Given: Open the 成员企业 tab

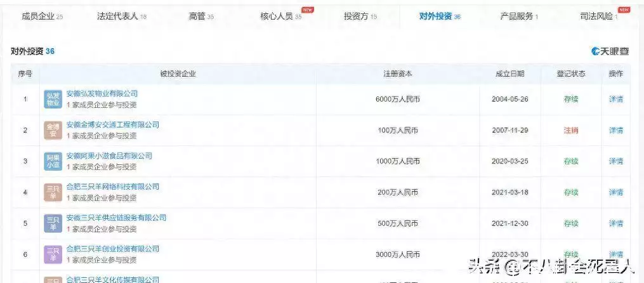Looking at the screenshot, I should pyautogui.click(x=43, y=16).
